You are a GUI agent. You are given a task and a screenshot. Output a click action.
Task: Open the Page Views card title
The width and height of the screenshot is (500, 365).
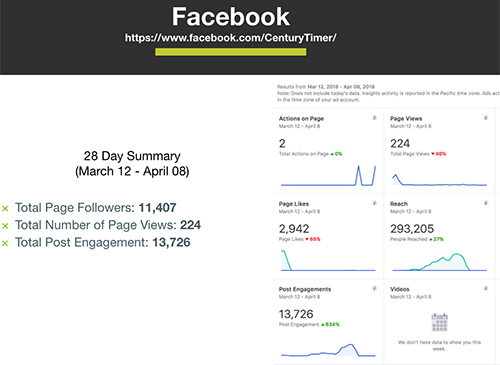[406, 118]
